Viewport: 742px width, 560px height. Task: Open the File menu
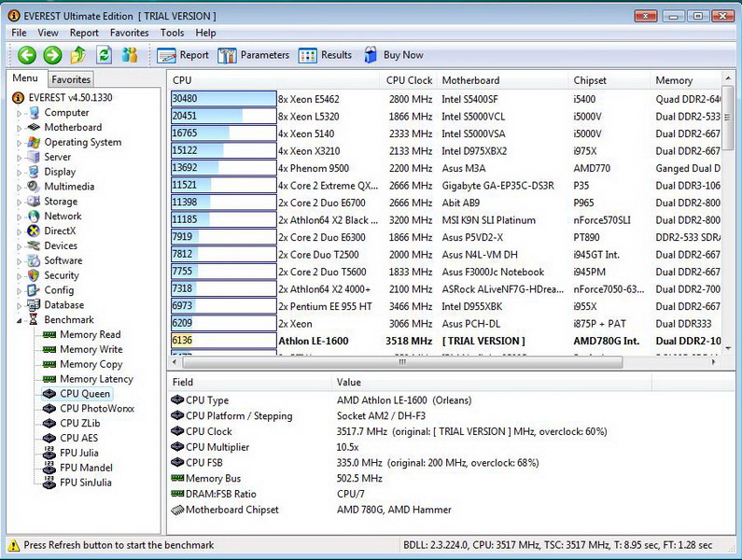19,33
